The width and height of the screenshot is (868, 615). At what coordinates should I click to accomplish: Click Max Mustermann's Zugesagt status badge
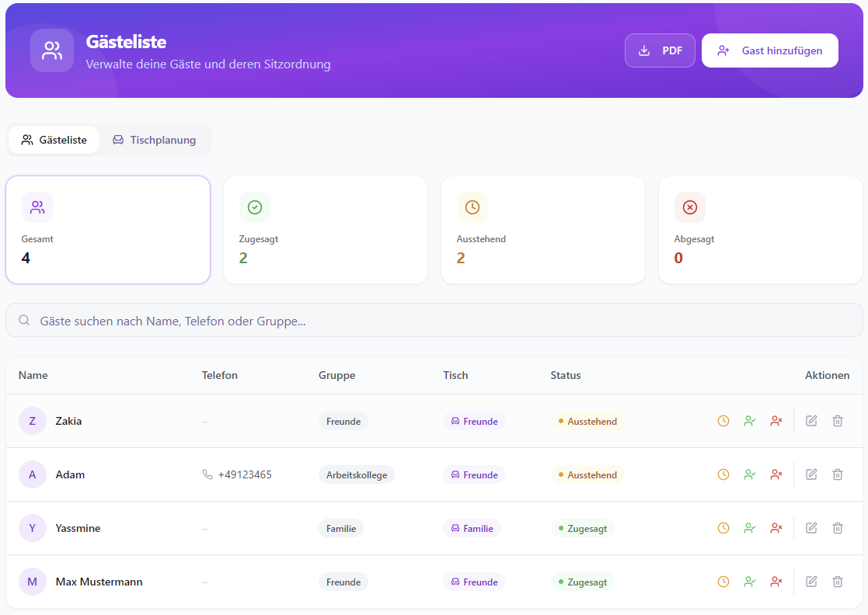pos(583,582)
